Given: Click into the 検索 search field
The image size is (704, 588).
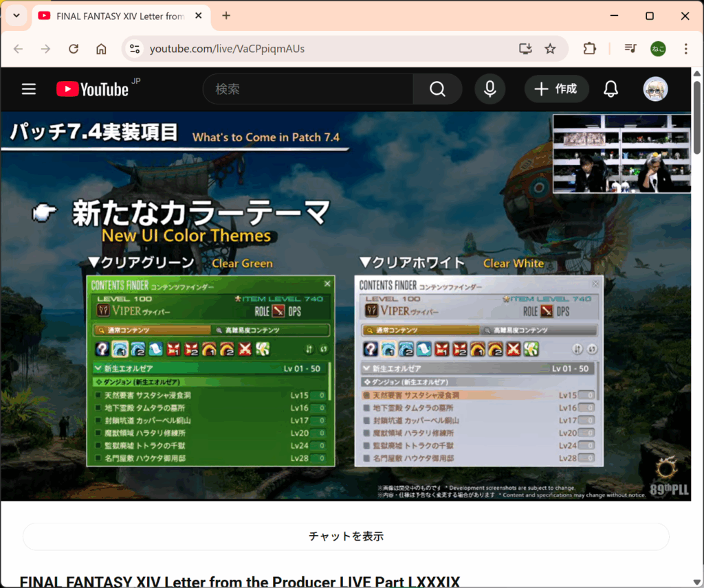Looking at the screenshot, I should click(x=309, y=89).
